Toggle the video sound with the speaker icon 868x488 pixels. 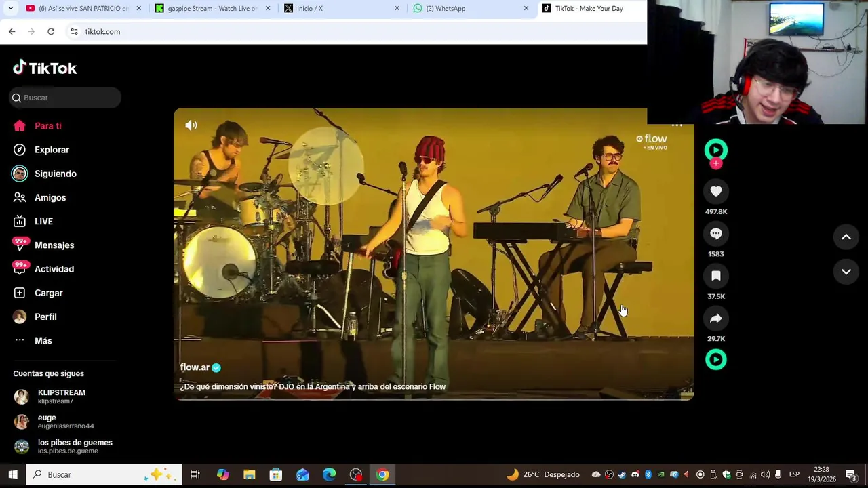[191, 125]
